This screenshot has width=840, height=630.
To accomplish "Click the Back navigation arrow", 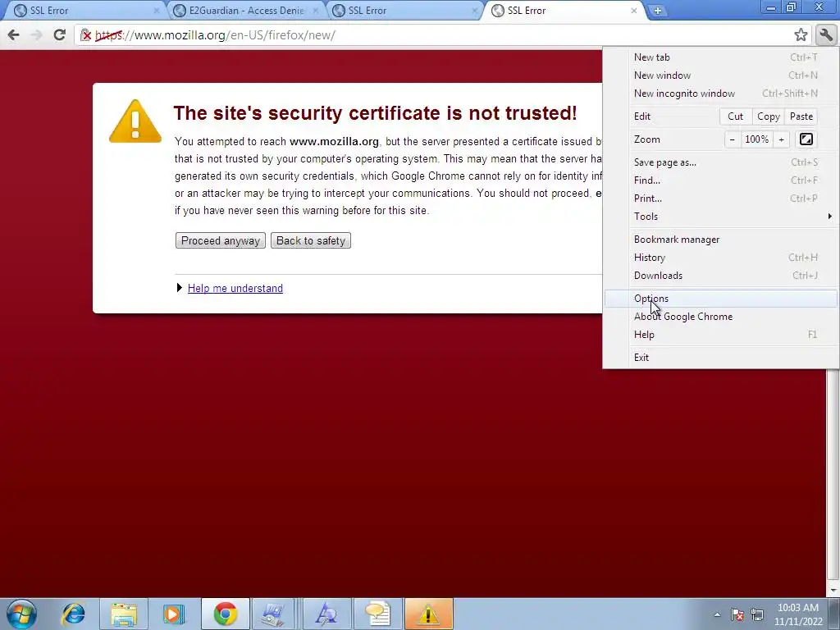I will click(x=13, y=34).
